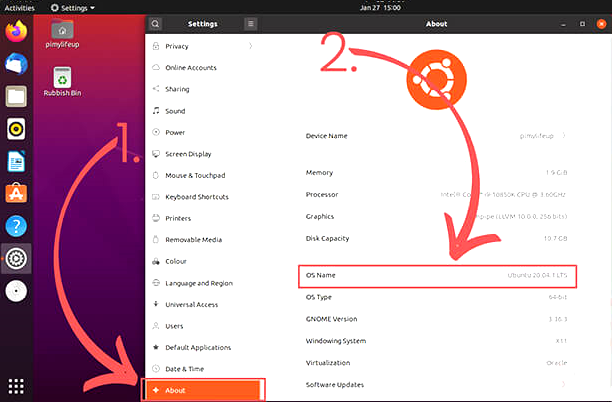Launch Rhythmbox music player from dock

(x=16, y=128)
